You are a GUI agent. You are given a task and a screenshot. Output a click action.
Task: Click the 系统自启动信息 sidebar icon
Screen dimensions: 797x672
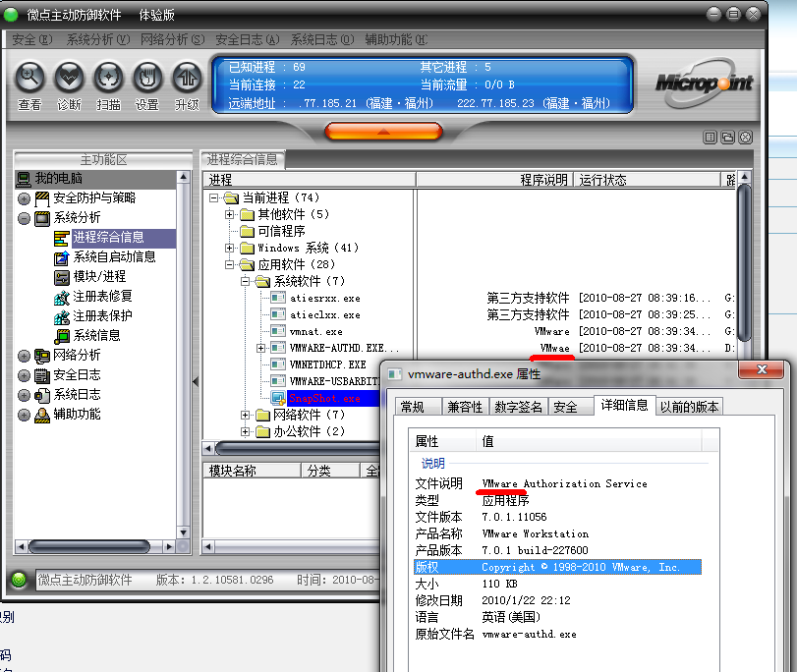click(x=62, y=257)
